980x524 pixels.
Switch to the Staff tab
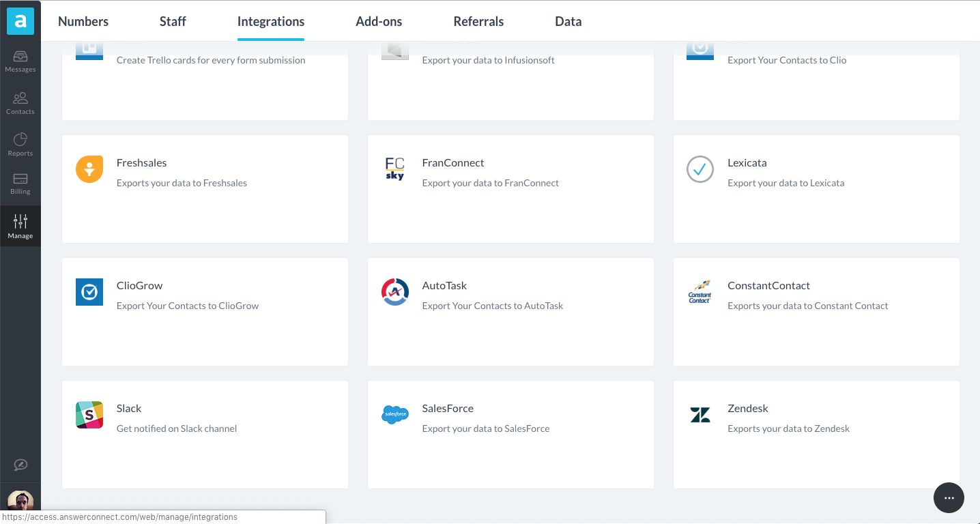[x=173, y=21]
